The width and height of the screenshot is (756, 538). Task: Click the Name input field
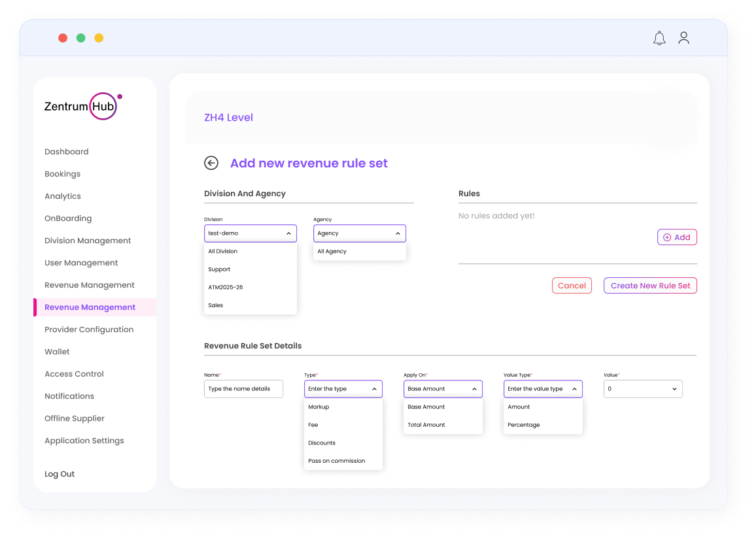coord(243,389)
